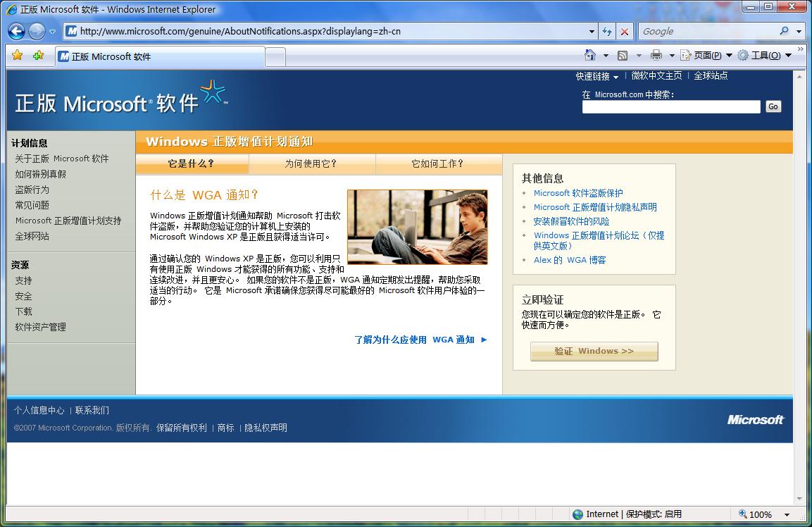Open 软件资产管理 link

coord(40,327)
